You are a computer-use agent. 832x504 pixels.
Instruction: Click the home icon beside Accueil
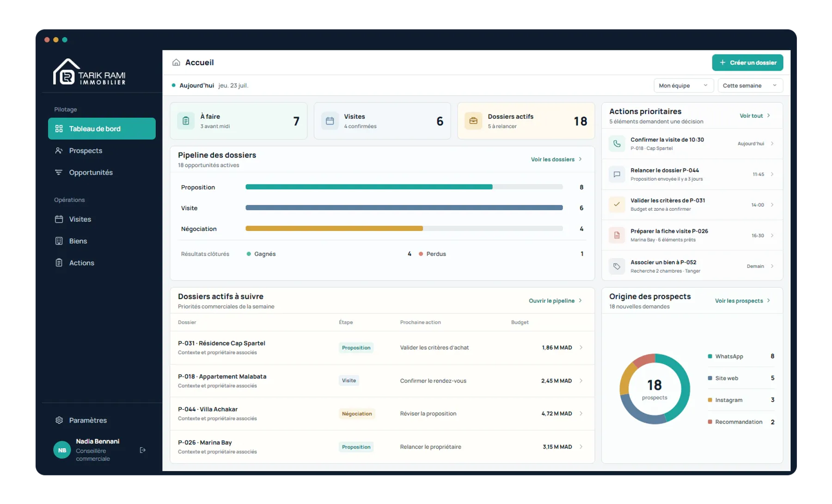coord(176,62)
